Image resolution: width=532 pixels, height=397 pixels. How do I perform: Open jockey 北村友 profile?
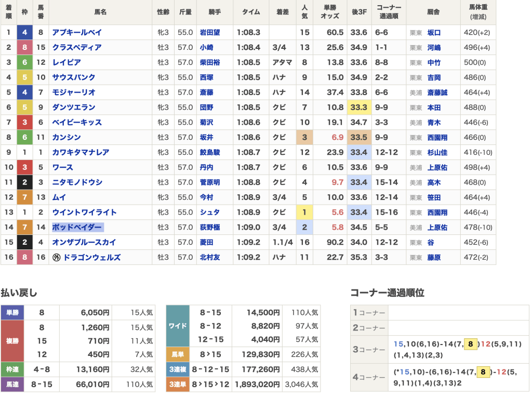[210, 257]
